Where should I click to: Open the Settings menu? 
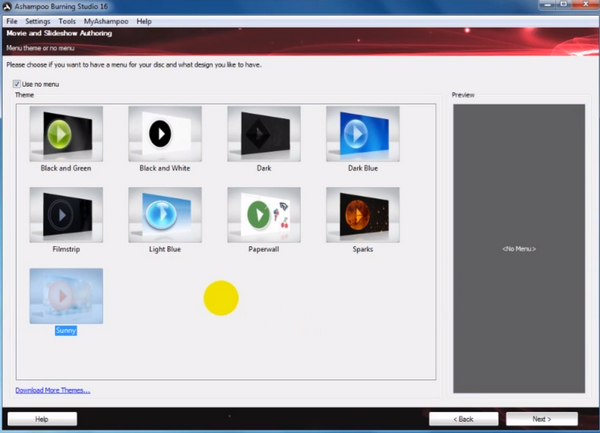click(x=38, y=21)
